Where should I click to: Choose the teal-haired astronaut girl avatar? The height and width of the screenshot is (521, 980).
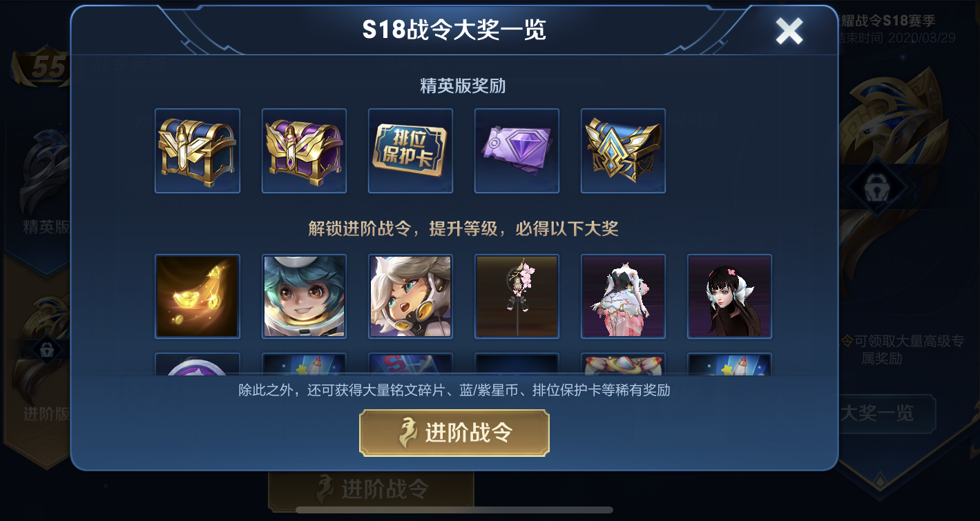click(x=304, y=296)
